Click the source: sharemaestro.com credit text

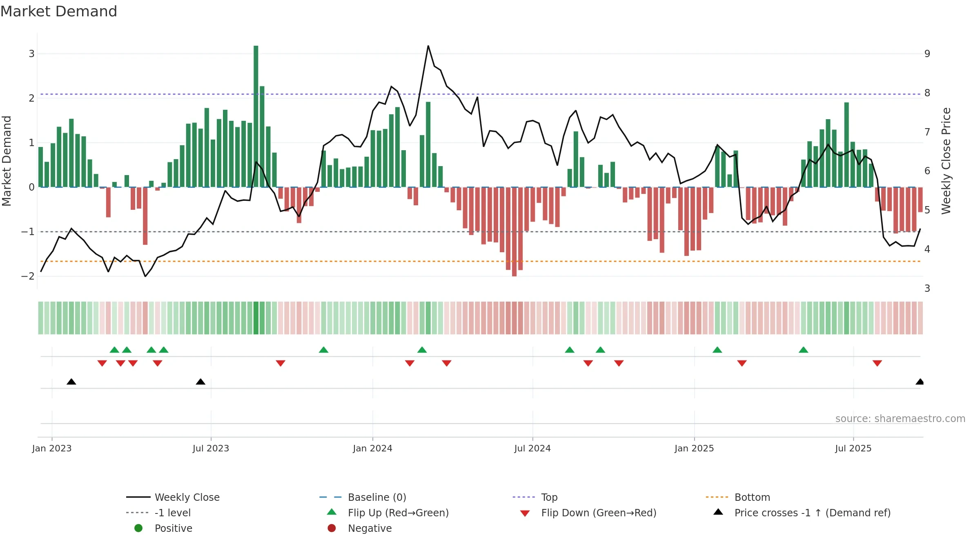pos(900,418)
